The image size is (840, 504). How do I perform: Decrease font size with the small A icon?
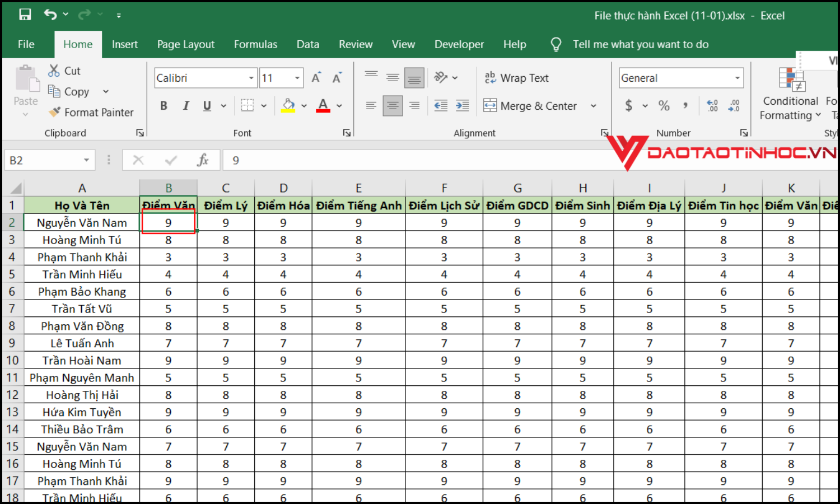(x=337, y=78)
